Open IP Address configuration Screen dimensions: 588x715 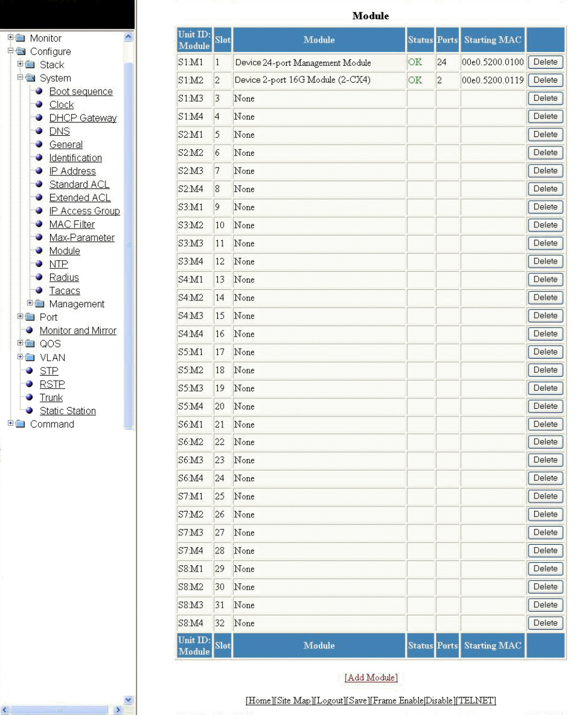(x=72, y=171)
